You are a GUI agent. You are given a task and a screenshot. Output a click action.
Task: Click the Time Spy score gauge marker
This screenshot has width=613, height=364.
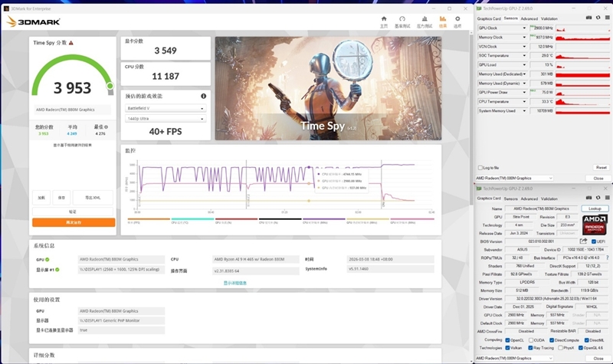point(110,86)
